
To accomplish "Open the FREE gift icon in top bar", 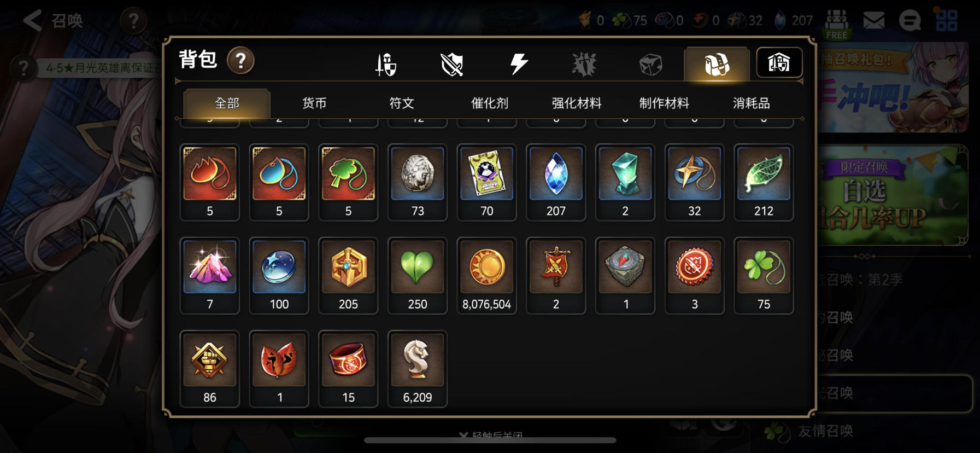I will click(837, 24).
